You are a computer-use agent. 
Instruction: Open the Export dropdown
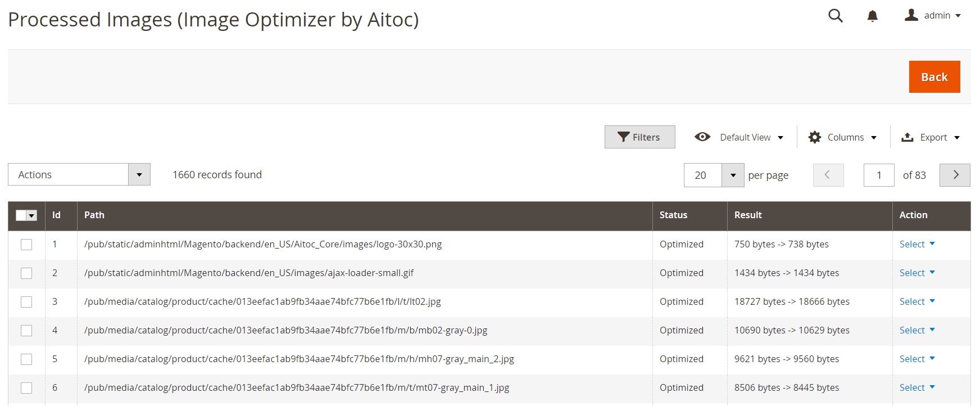pos(931,137)
